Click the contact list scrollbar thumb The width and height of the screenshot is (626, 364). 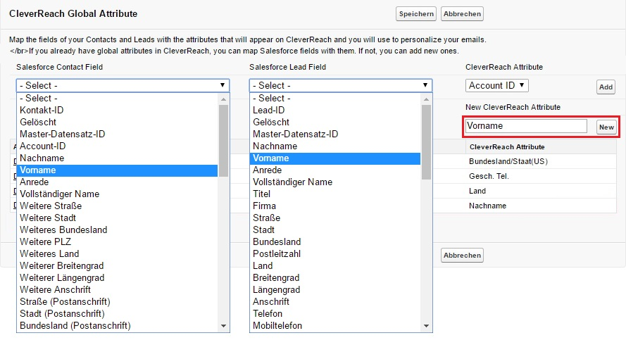tap(224, 141)
